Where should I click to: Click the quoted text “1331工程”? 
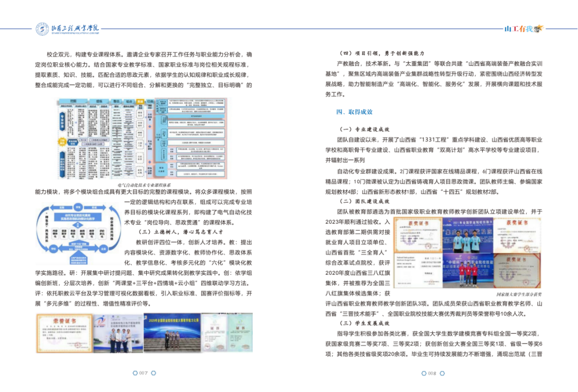tap(434, 139)
